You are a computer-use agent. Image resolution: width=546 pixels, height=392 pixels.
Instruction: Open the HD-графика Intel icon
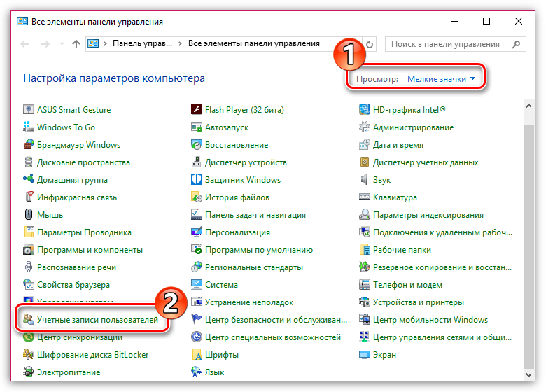[364, 109]
